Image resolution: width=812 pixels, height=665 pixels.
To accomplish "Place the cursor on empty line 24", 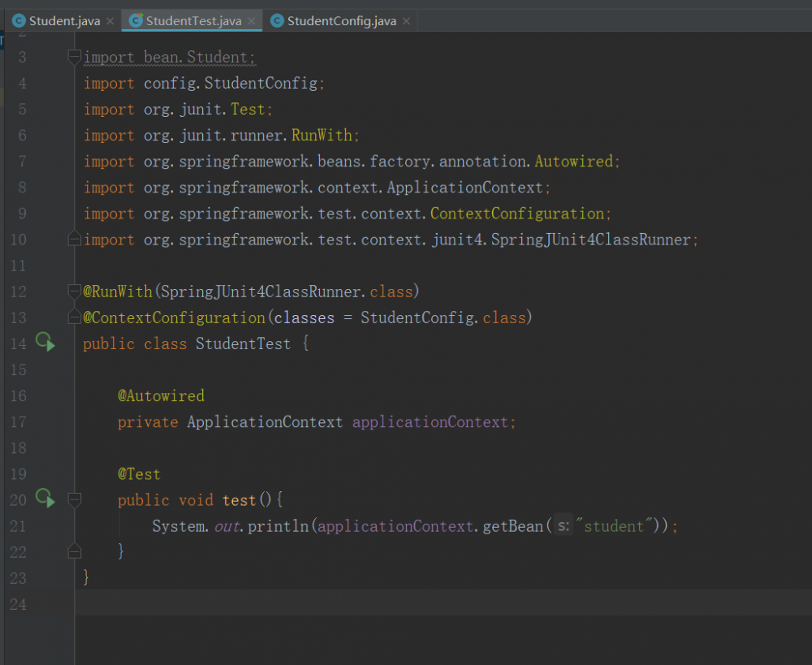I will 325,603.
